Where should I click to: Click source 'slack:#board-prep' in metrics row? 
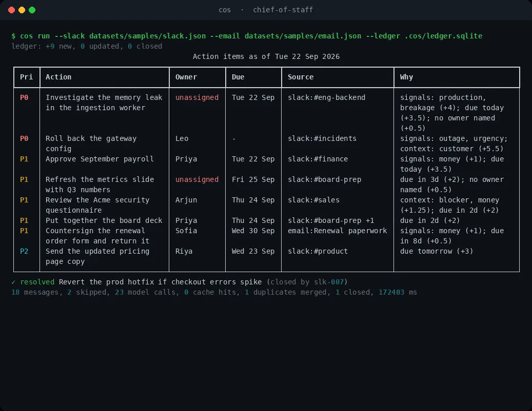point(324,179)
